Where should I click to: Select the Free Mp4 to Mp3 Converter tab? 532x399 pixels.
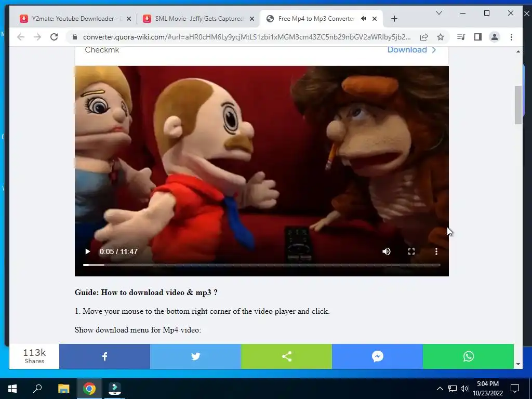pyautogui.click(x=315, y=19)
